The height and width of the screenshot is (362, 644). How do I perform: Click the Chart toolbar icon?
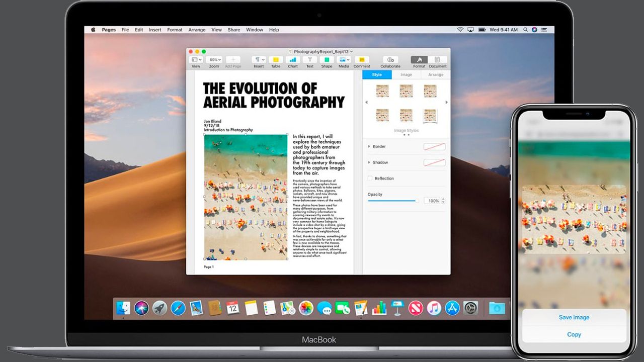293,59
